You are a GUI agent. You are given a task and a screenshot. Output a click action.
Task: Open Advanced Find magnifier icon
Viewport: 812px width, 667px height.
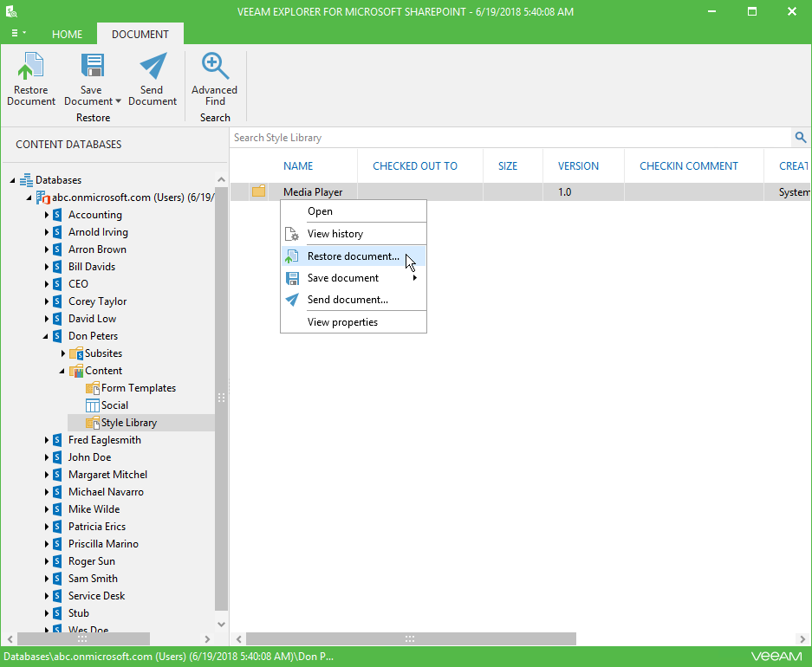(x=214, y=66)
